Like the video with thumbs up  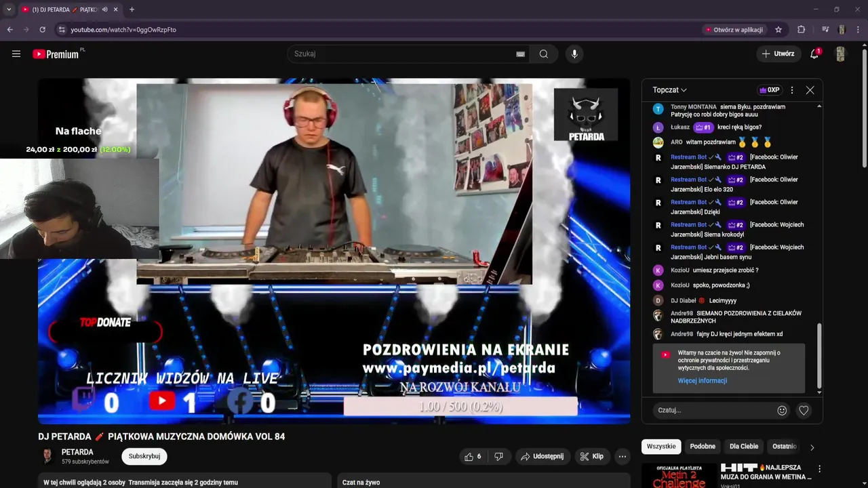click(x=473, y=456)
